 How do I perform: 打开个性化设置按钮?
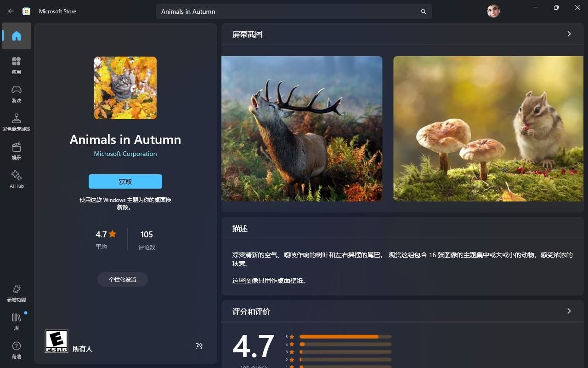pyautogui.click(x=122, y=279)
